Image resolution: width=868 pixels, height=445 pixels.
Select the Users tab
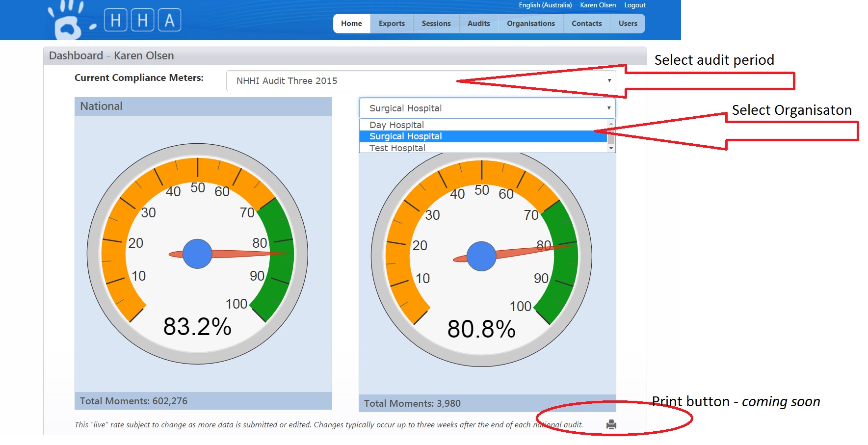[x=628, y=24]
